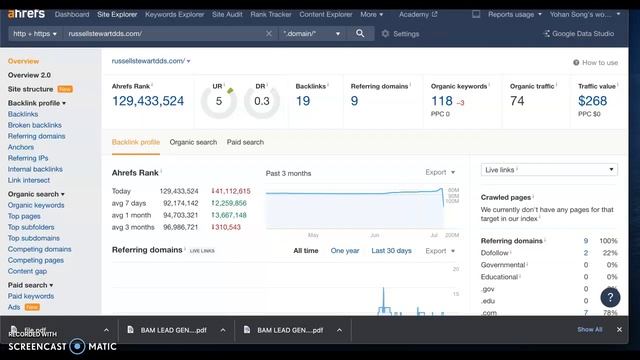Open Site Audit
The width and height of the screenshot is (640, 360).
tap(227, 14)
